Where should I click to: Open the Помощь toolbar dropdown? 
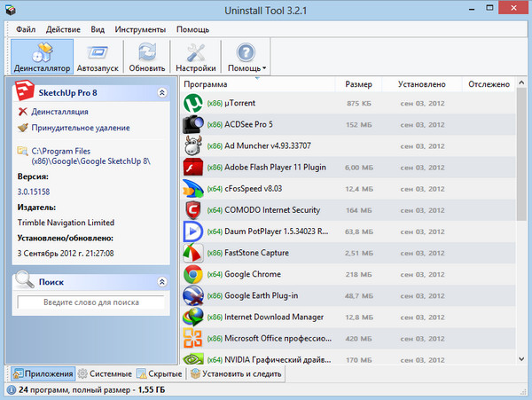[x=246, y=57]
